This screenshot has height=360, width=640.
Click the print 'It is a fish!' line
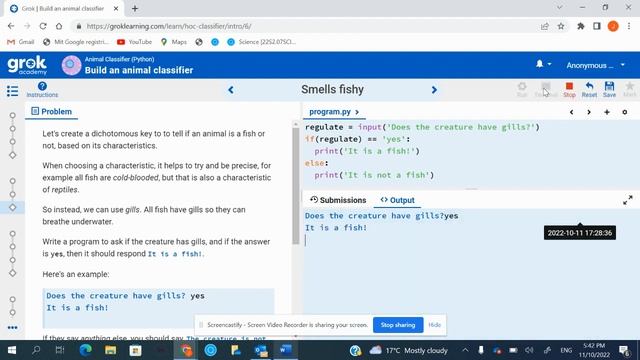[x=367, y=151]
